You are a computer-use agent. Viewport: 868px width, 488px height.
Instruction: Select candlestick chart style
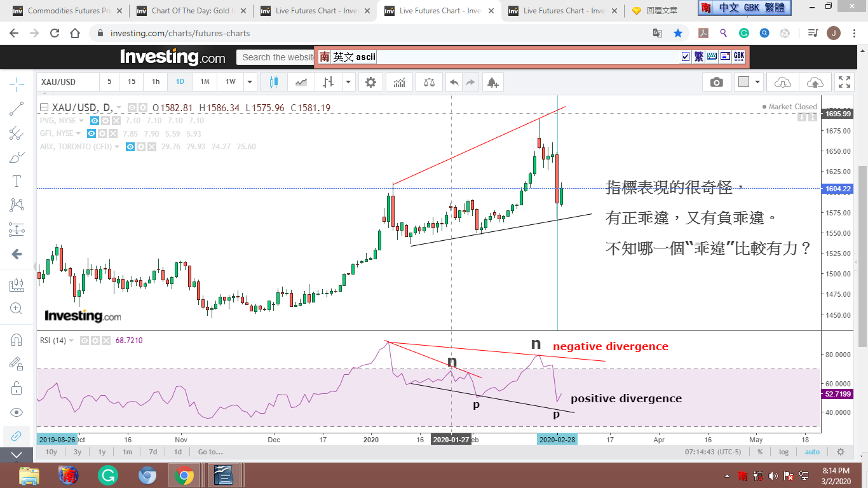(275, 82)
